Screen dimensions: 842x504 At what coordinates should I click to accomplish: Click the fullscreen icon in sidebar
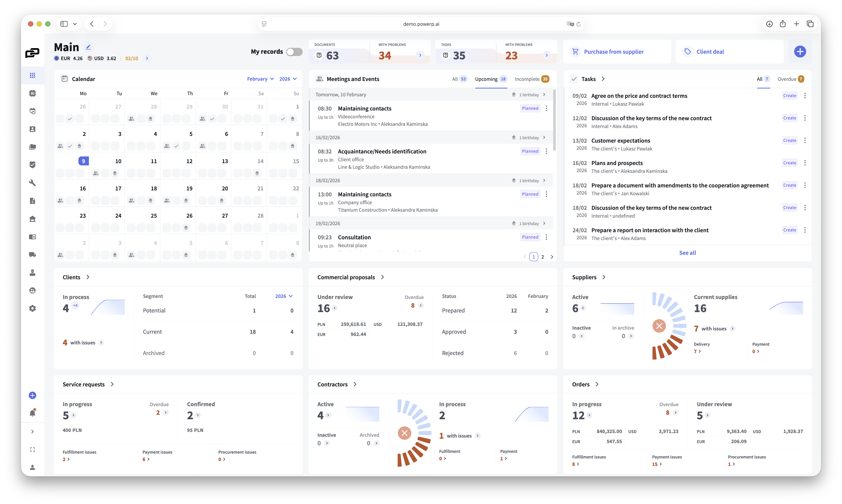click(32, 450)
